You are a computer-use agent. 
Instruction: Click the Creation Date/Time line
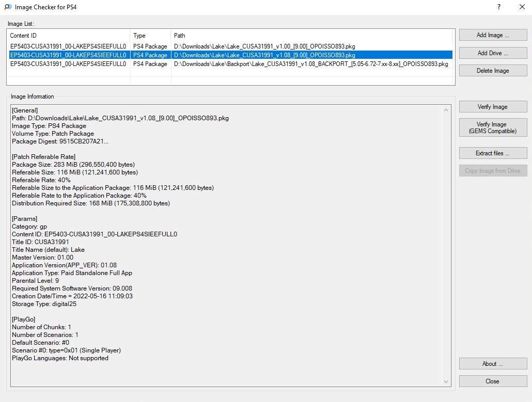pyautogui.click(x=72, y=296)
